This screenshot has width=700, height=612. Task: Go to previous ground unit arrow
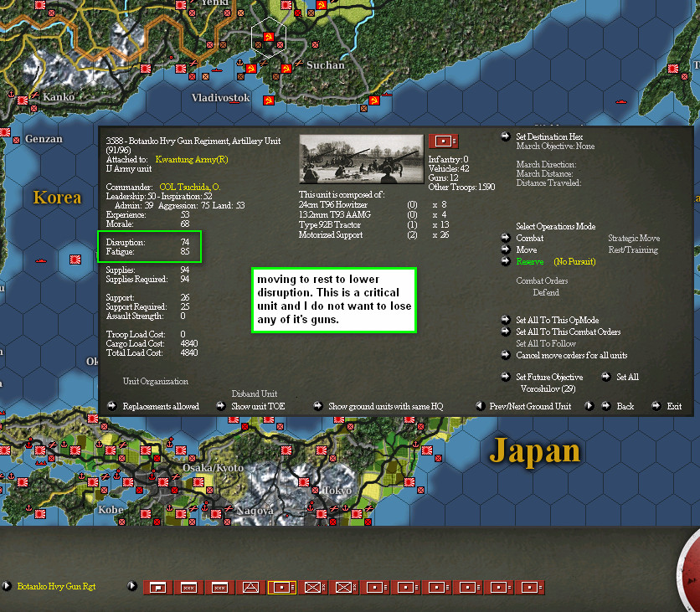(481, 406)
